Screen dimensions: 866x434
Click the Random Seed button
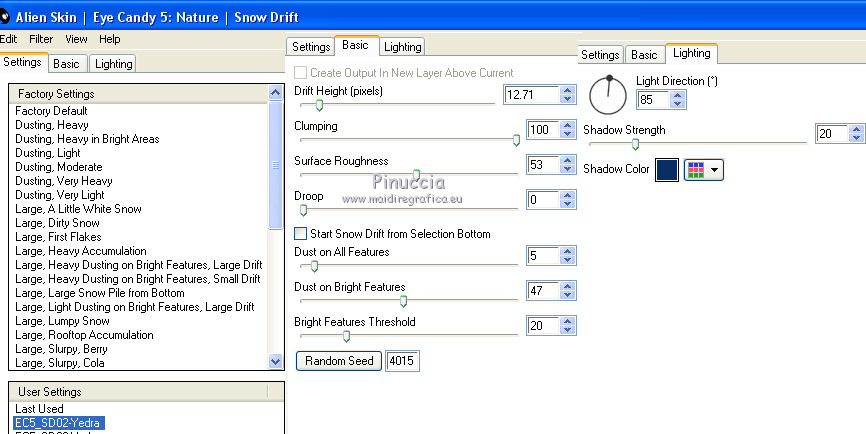339,361
